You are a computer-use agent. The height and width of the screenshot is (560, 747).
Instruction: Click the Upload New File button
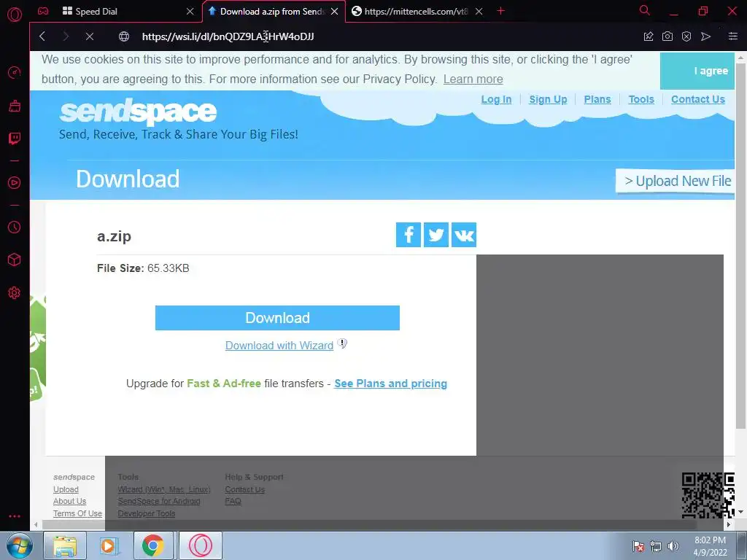tap(675, 181)
